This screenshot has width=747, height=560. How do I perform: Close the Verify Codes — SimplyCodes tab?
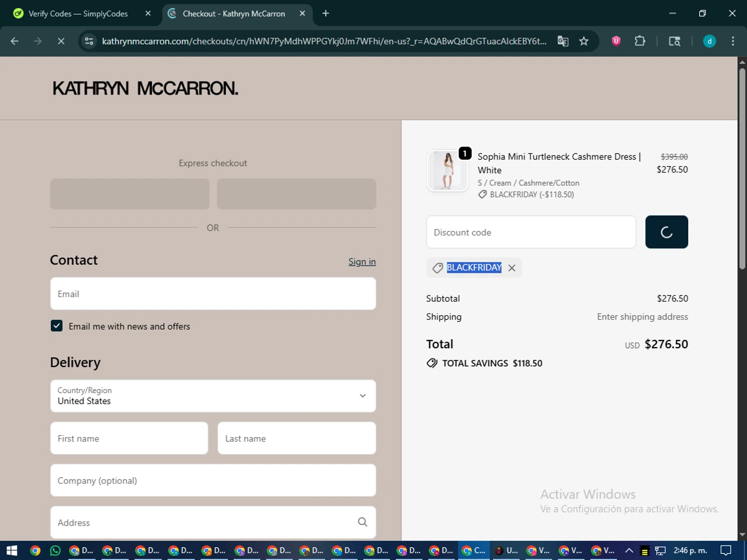(x=148, y=13)
